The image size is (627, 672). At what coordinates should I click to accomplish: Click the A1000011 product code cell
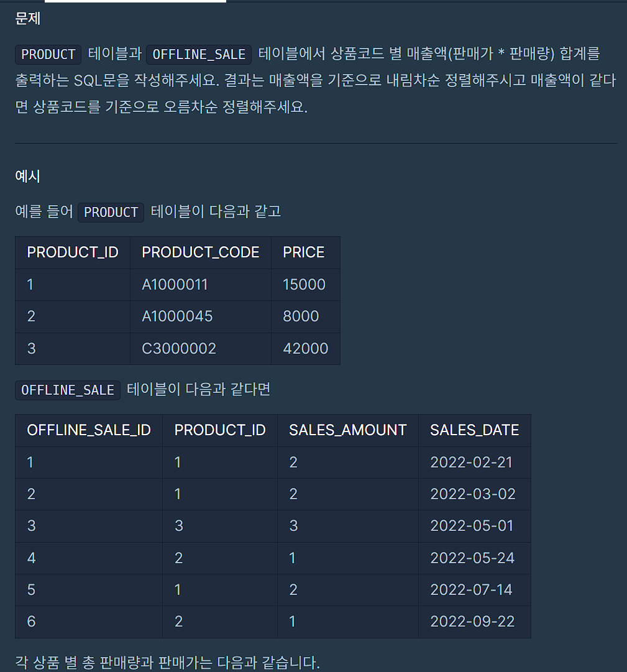pyautogui.click(x=201, y=285)
